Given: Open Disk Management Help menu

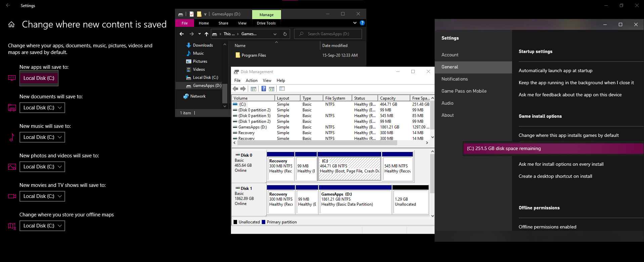Looking at the screenshot, I should point(281,81).
